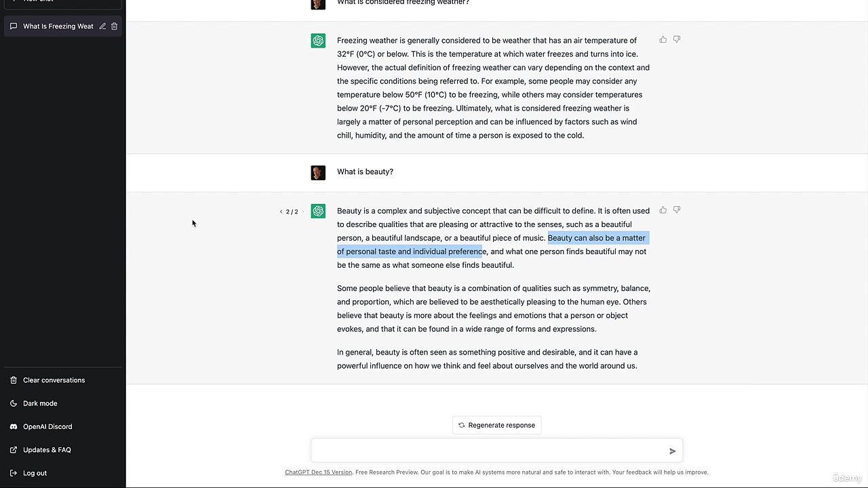This screenshot has width=868, height=488.
Task: Thumbs down the freezing weather answer
Action: pyautogui.click(x=677, y=40)
